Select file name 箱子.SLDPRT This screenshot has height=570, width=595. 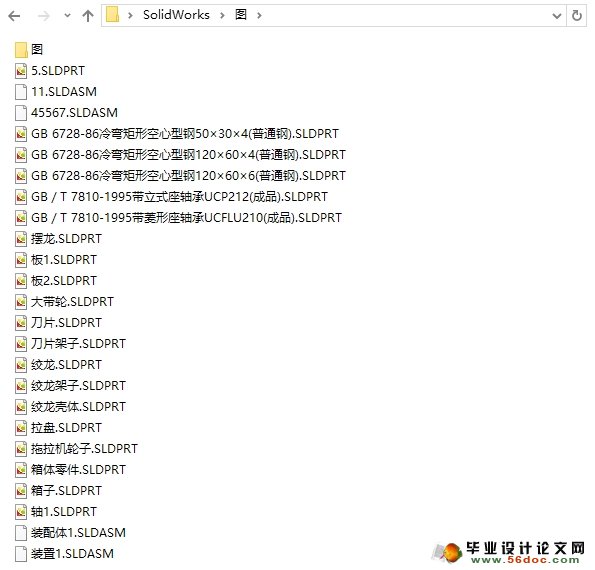(66, 491)
